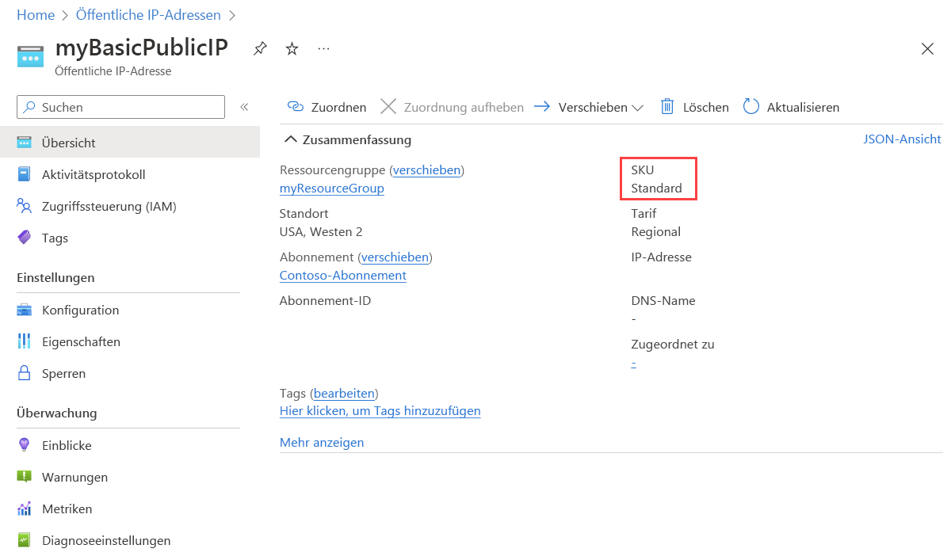Click Zuordnung aufheben in the toolbar
This screenshot has height=560, width=951.
452,107
